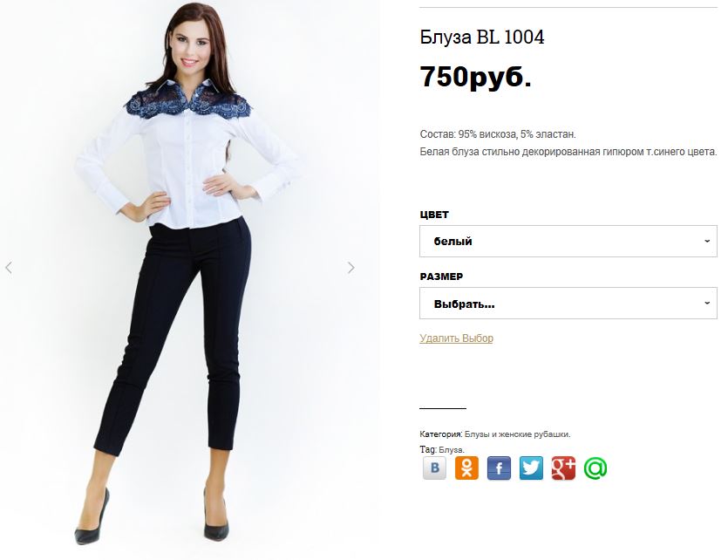
Task: Open the Блуза tag link
Action: click(452, 449)
